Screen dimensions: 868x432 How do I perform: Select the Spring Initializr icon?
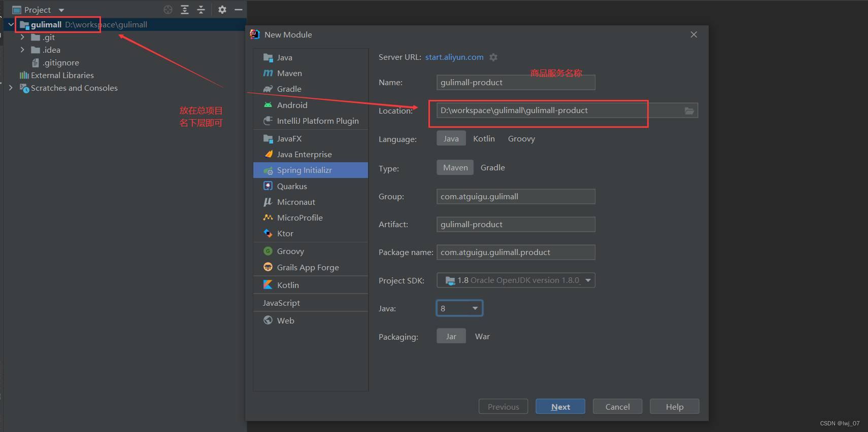click(x=268, y=170)
